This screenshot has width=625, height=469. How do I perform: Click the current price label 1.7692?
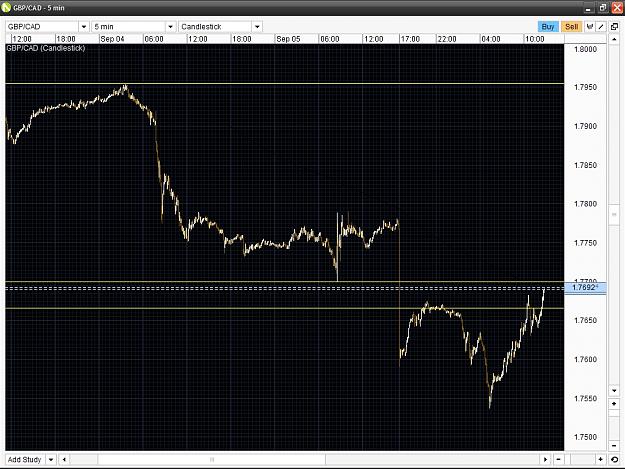tap(585, 288)
